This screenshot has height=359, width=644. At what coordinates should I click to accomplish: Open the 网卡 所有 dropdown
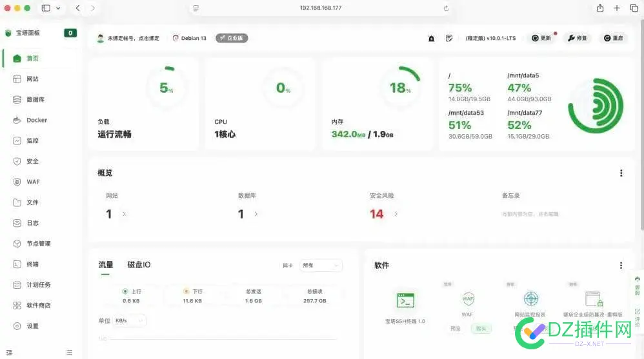[321, 266]
